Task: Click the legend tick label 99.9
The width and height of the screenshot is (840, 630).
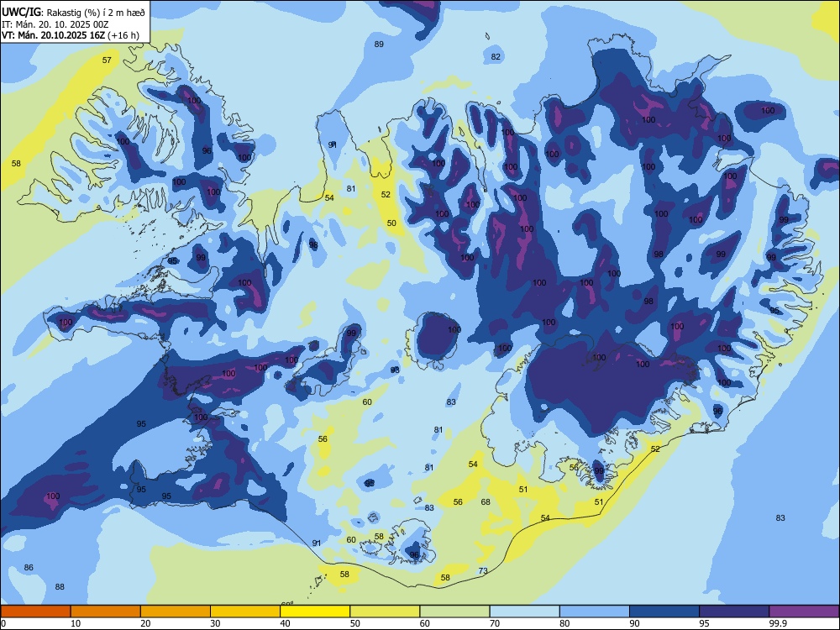Action: pyautogui.click(x=778, y=623)
